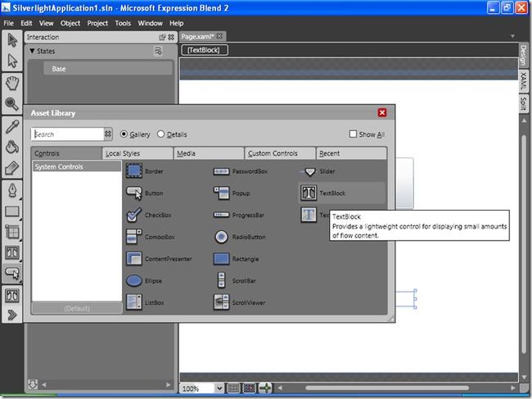Screen dimensions: 532x399
Task: Switch to XAML view tab
Action: (524, 81)
